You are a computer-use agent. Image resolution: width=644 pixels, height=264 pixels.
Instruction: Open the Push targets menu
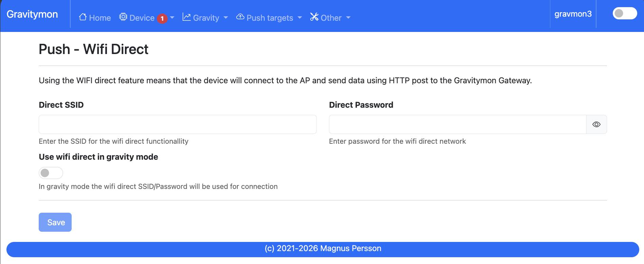(x=270, y=18)
